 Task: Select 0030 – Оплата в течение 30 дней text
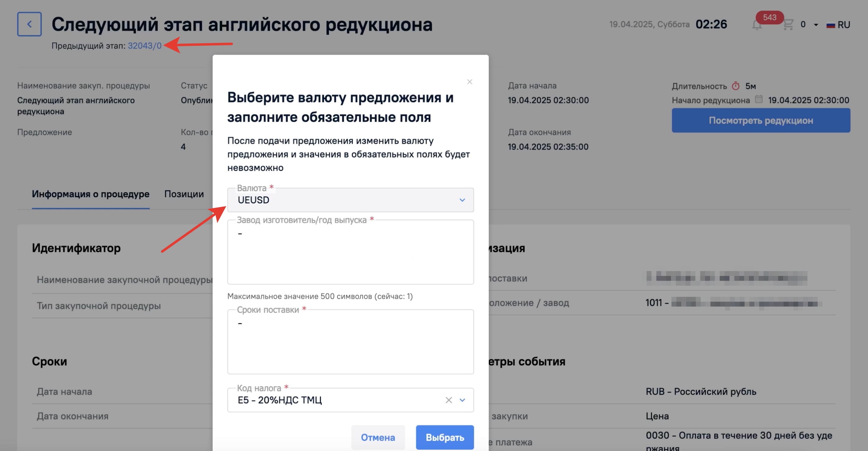(x=739, y=441)
